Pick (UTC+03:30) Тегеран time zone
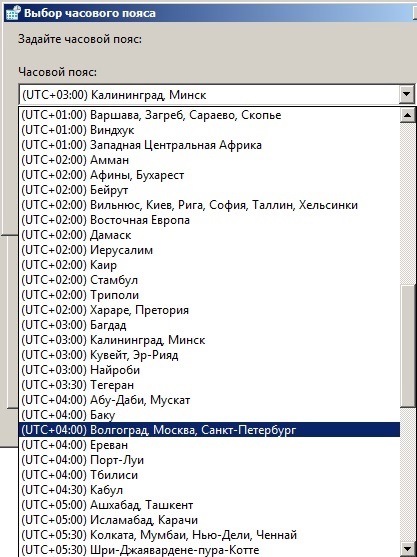The image size is (417, 557). coord(209,385)
